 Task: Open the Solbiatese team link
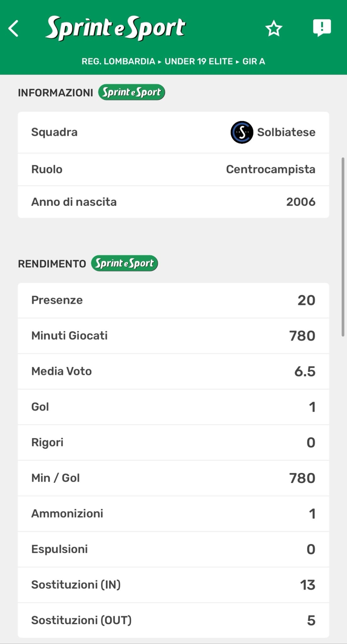(286, 132)
